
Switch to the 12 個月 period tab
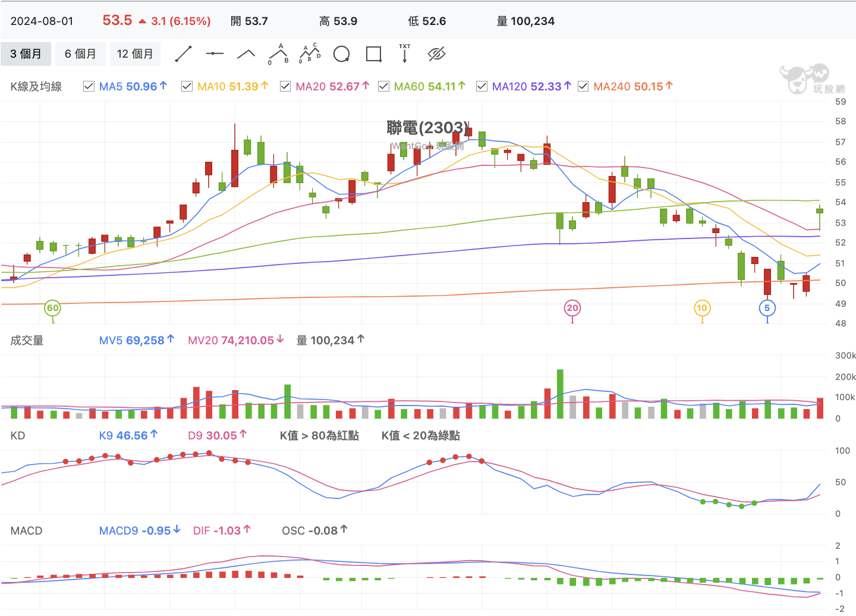pos(135,54)
